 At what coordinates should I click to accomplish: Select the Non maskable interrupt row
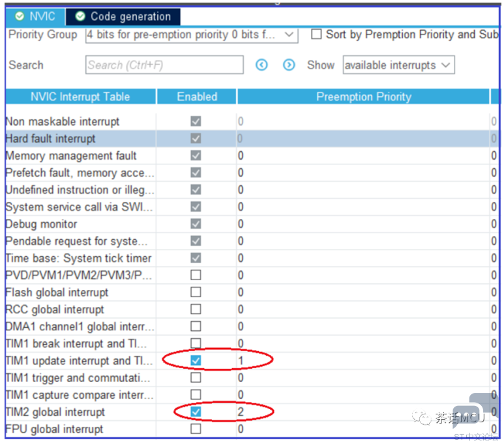pyautogui.click(x=252, y=122)
